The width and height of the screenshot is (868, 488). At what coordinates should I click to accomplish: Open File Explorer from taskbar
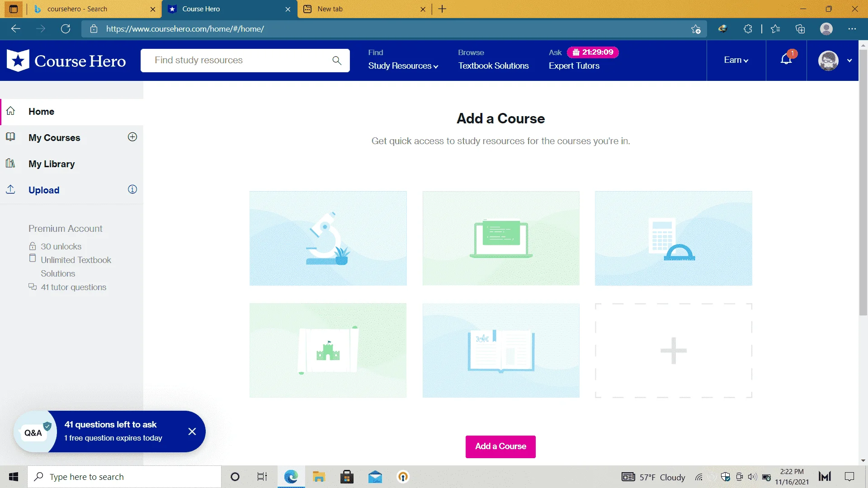(319, 477)
